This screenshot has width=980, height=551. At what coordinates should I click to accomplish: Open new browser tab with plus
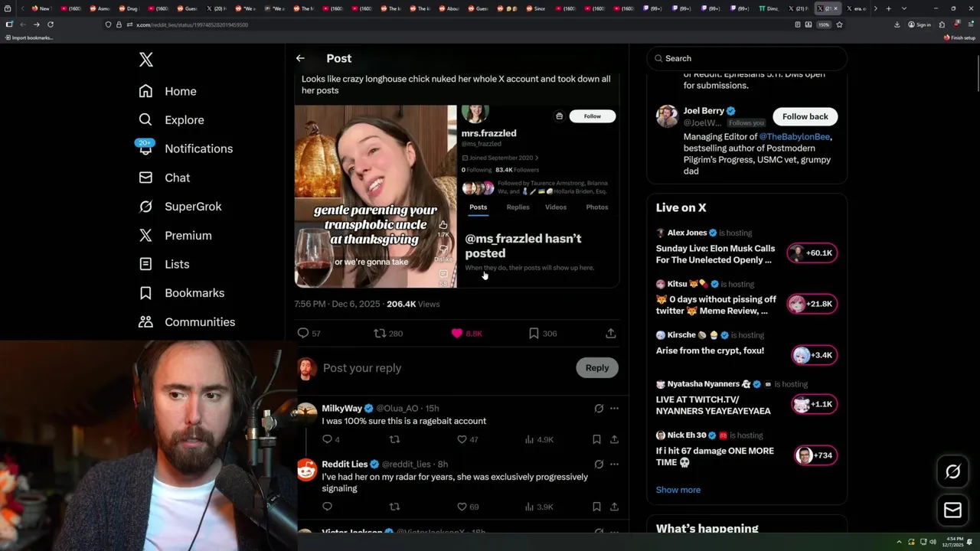tap(888, 8)
